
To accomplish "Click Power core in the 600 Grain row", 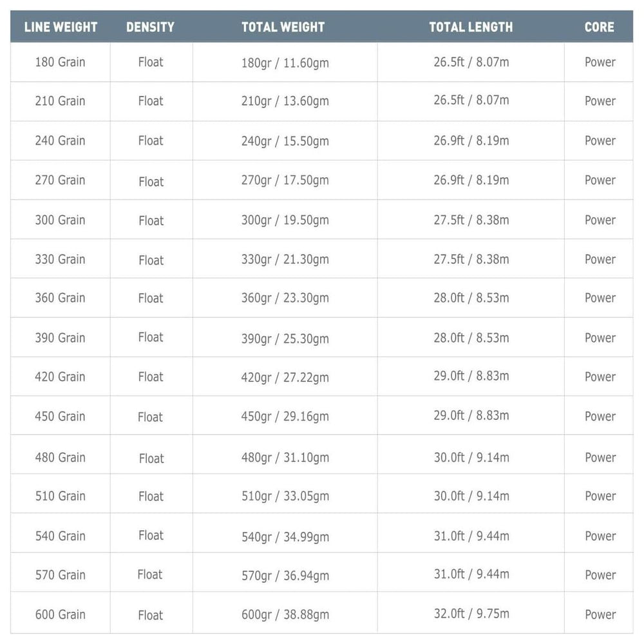I will [600, 614].
